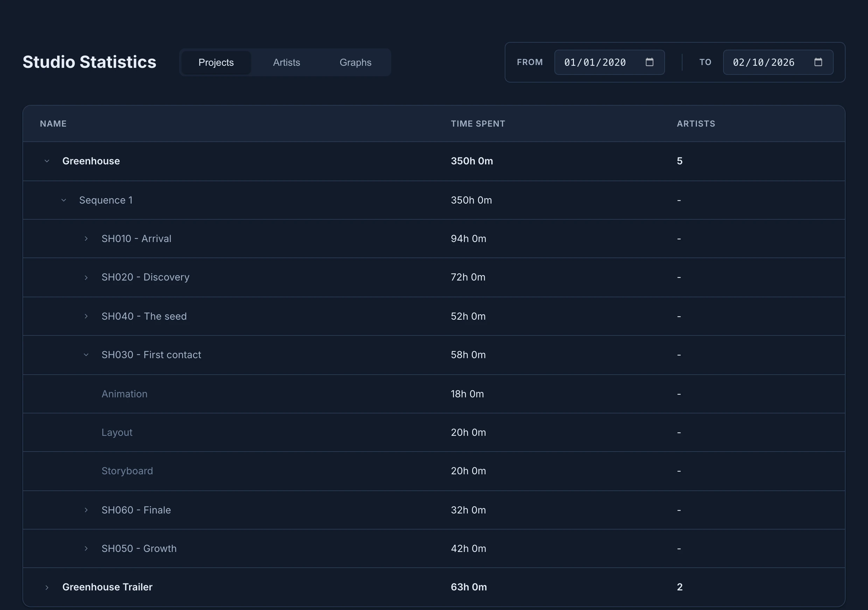Click the 72h 0m time for SH020
Viewport: 868px width, 610px height.
[468, 277]
